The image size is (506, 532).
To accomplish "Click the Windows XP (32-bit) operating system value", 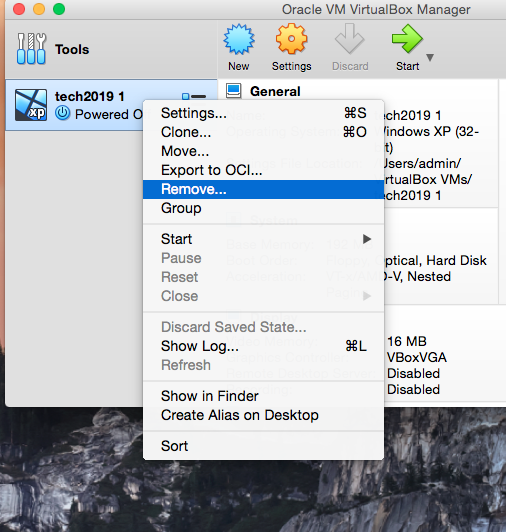I will coord(426,139).
